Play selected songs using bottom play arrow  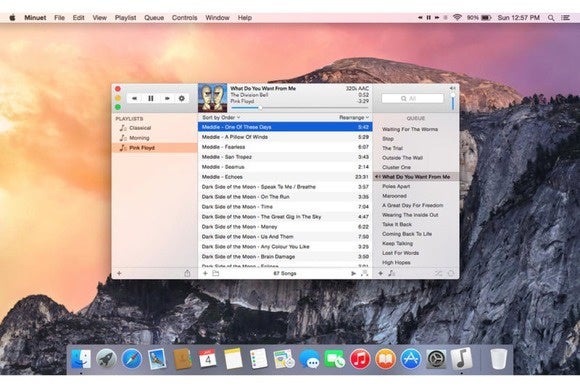click(x=353, y=274)
